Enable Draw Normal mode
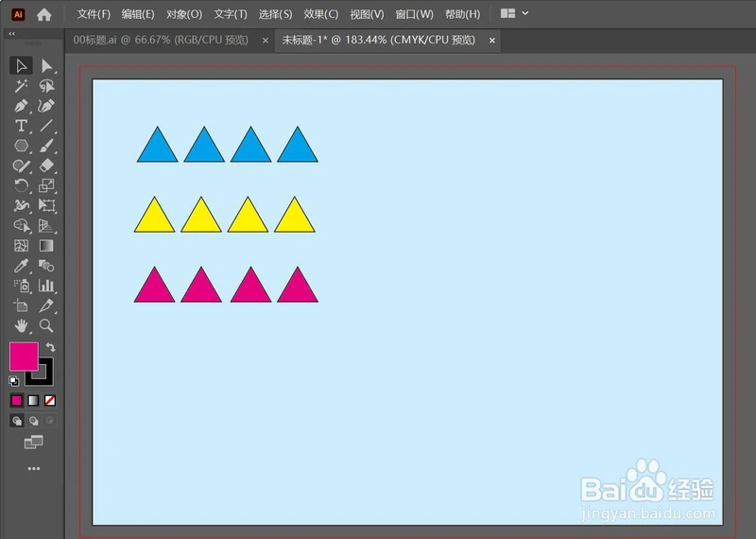 click(17, 421)
